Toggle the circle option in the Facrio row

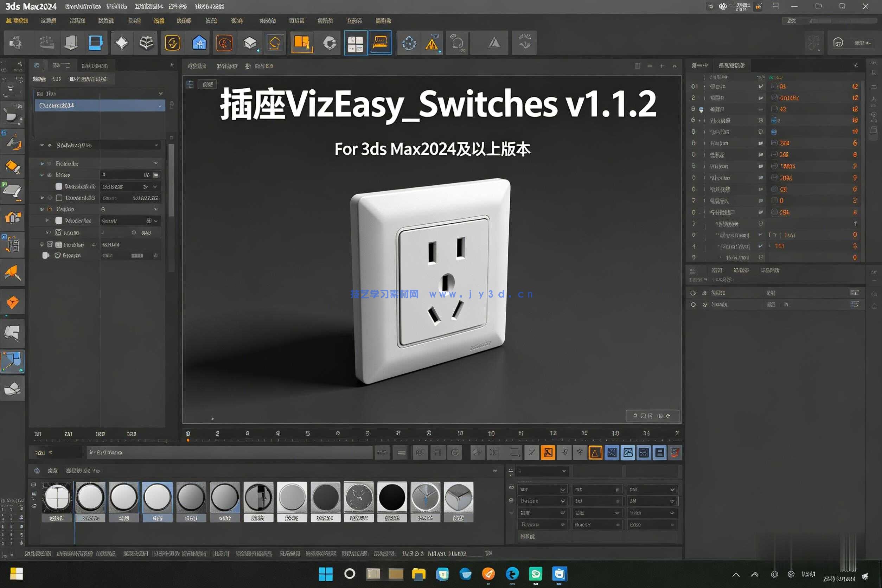click(x=134, y=232)
